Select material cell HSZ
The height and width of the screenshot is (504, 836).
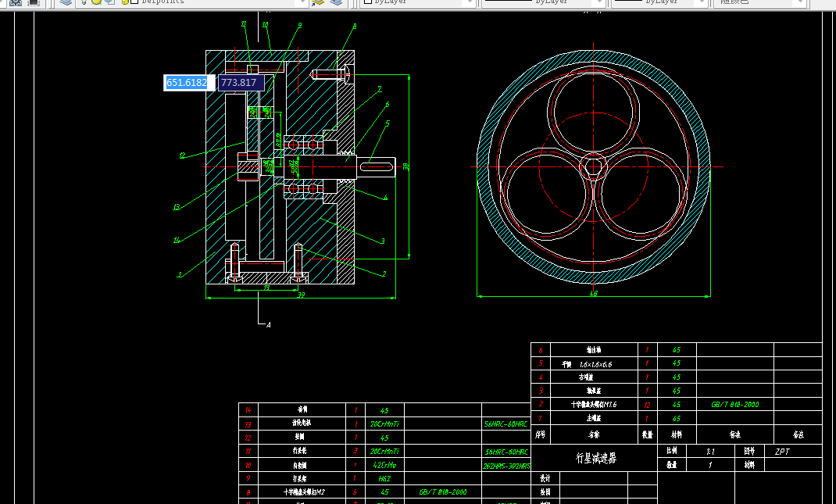point(384,478)
